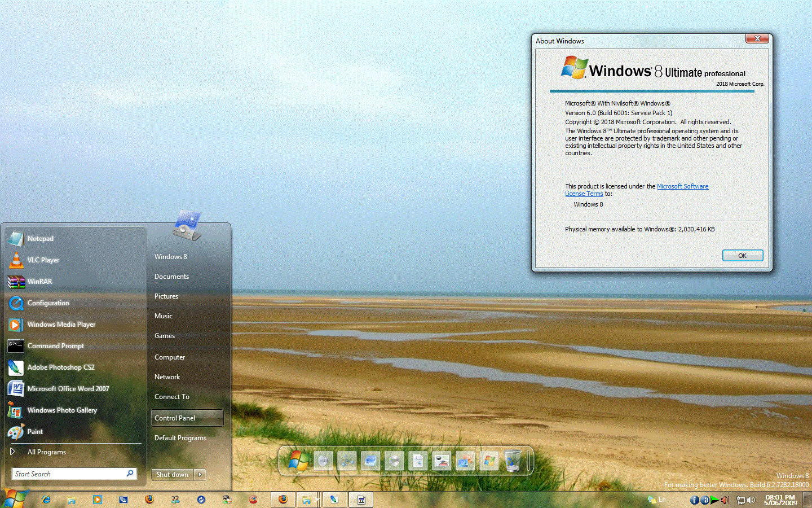Open the document page dock icon
The width and height of the screenshot is (812, 508).
pos(418,461)
